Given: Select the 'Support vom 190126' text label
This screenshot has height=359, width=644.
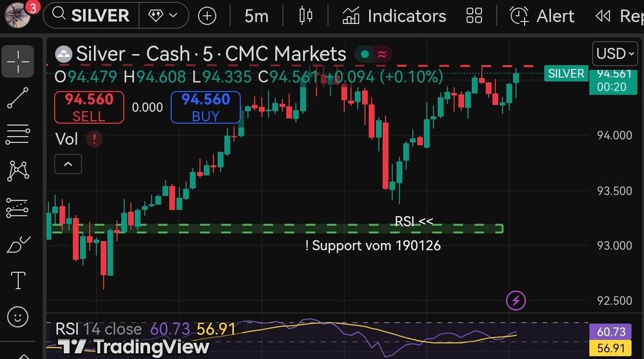Looking at the screenshot, I should [x=373, y=246].
